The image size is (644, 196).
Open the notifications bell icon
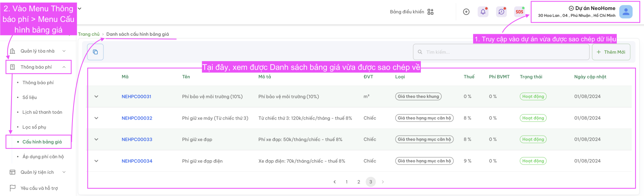[x=483, y=12]
